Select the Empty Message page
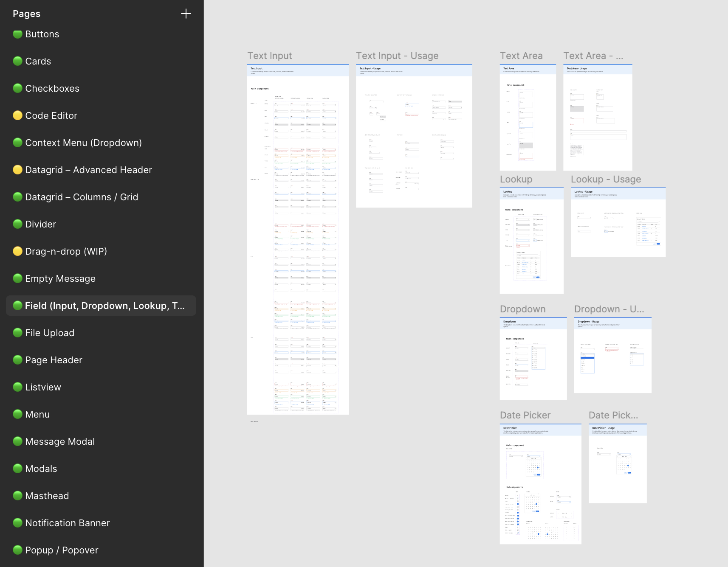The height and width of the screenshot is (567, 728). pos(60,278)
